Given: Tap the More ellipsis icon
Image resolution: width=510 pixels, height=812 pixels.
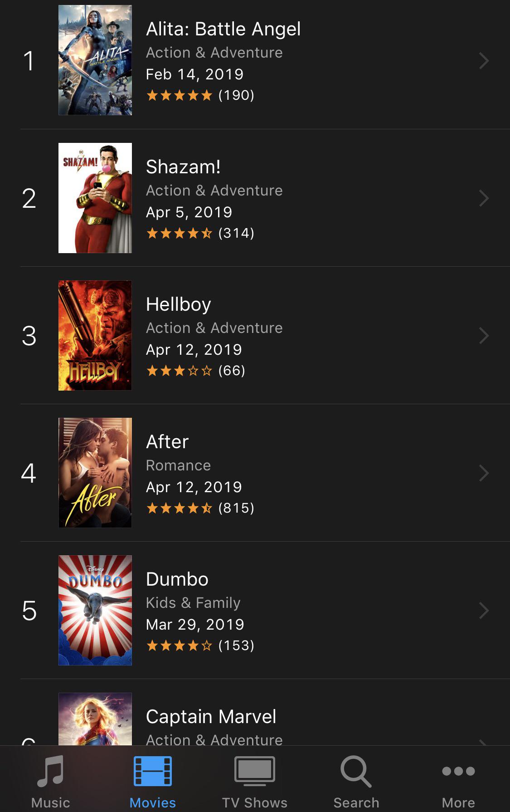Looking at the screenshot, I should pyautogui.click(x=458, y=771).
